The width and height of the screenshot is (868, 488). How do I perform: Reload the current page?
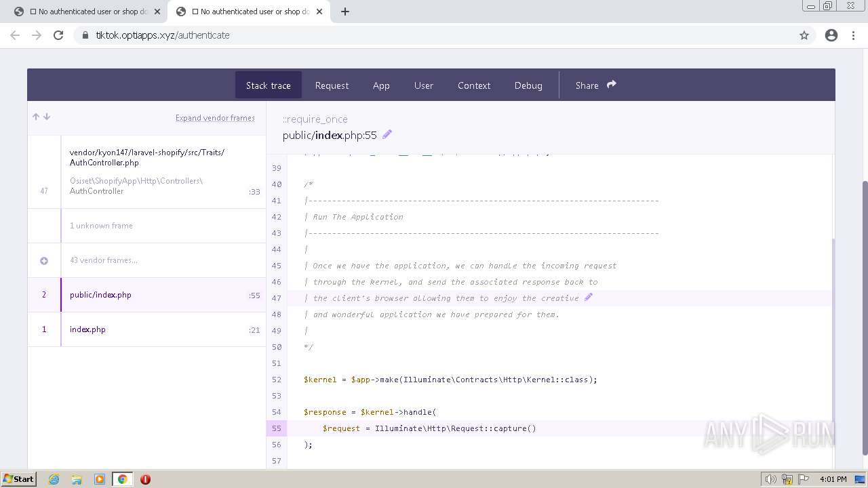58,35
